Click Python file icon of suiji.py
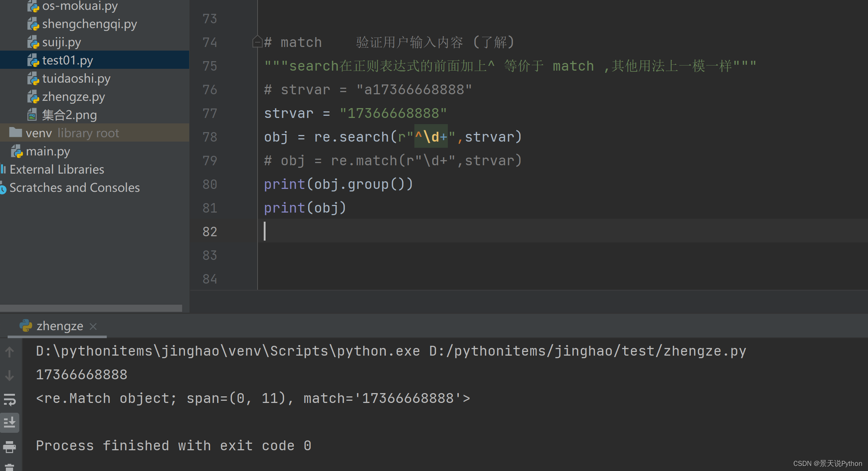The image size is (868, 471). [33, 42]
